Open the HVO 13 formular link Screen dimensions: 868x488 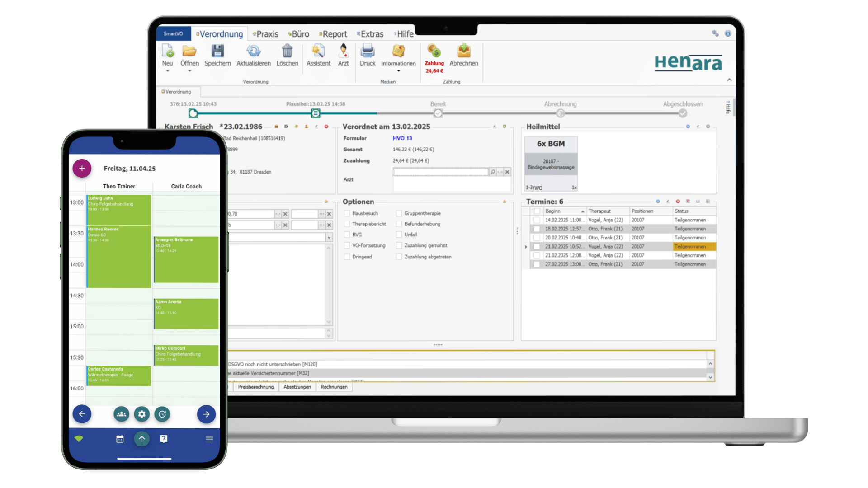(x=402, y=138)
